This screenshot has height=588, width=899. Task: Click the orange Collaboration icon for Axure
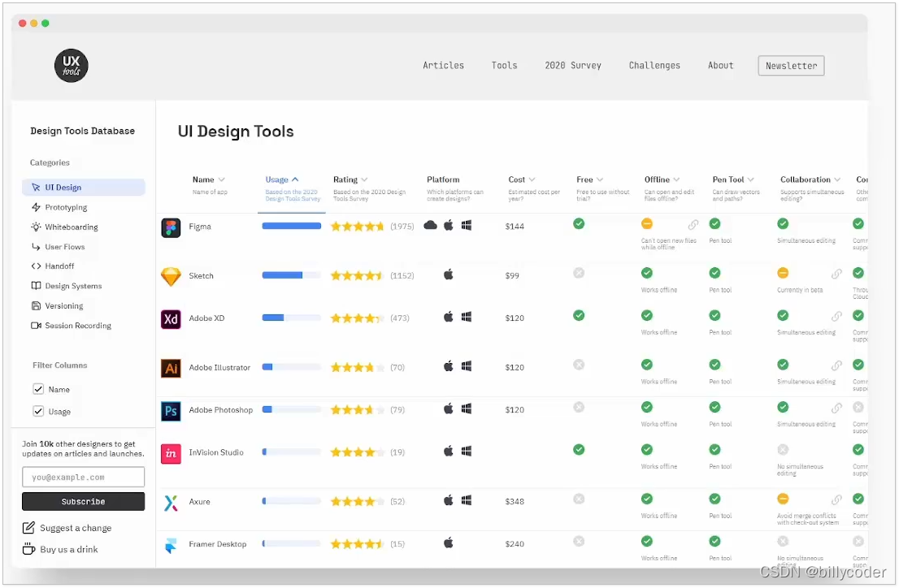[x=783, y=499]
